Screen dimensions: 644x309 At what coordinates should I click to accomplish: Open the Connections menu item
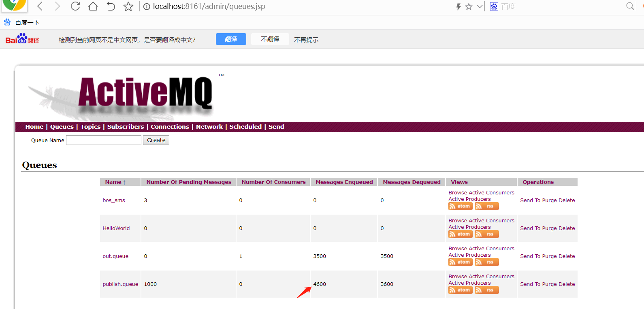170,127
